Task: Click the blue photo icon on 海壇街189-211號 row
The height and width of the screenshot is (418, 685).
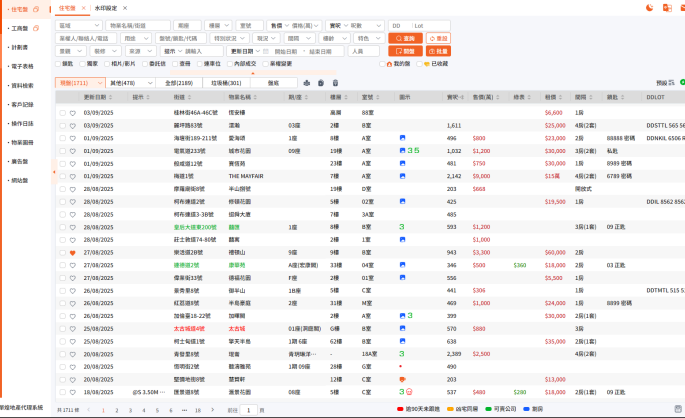Action: pyautogui.click(x=402, y=138)
